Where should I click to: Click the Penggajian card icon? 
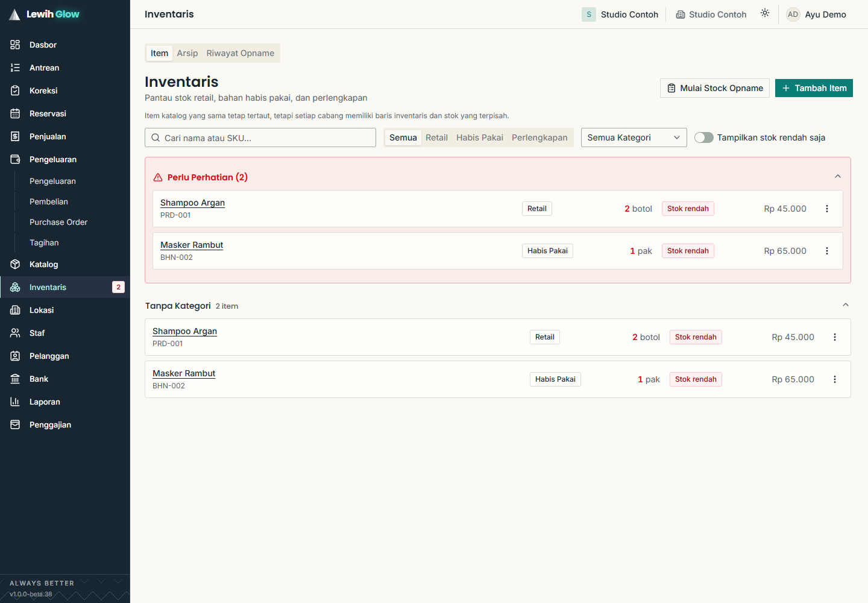pos(15,425)
